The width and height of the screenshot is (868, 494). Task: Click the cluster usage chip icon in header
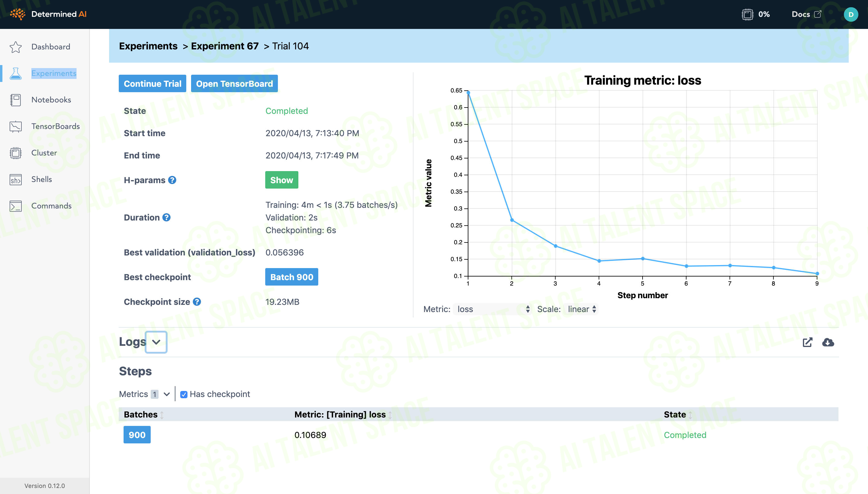coord(747,14)
